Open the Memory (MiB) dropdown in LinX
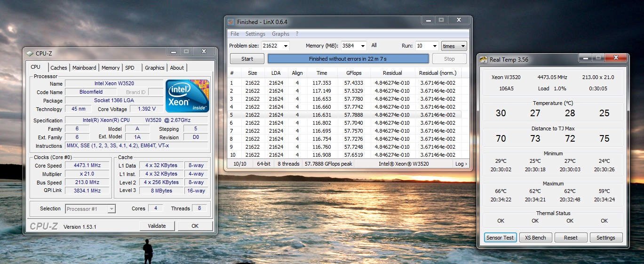The height and width of the screenshot is (264, 644). point(362,46)
